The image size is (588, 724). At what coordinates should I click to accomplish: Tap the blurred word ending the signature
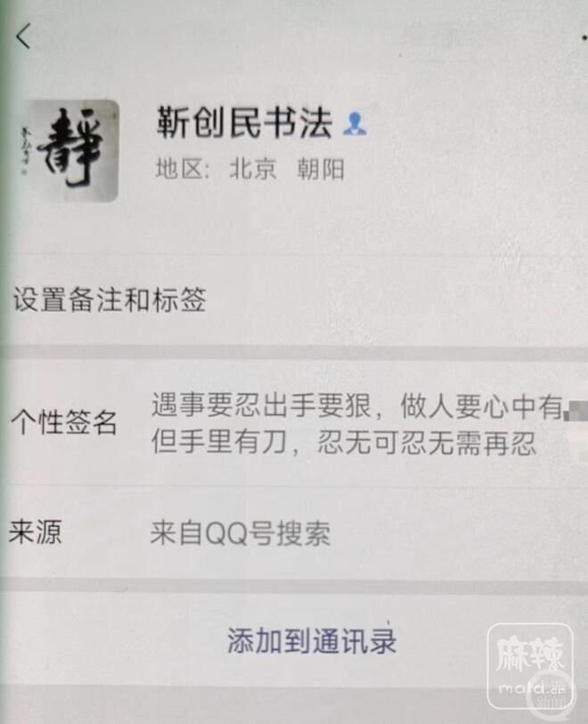tap(577, 410)
